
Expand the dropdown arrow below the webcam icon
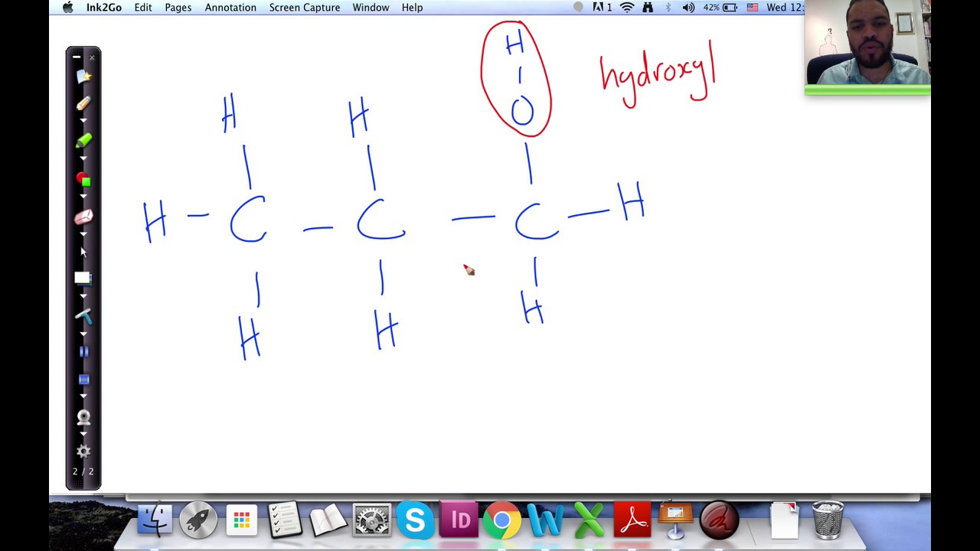click(x=83, y=434)
